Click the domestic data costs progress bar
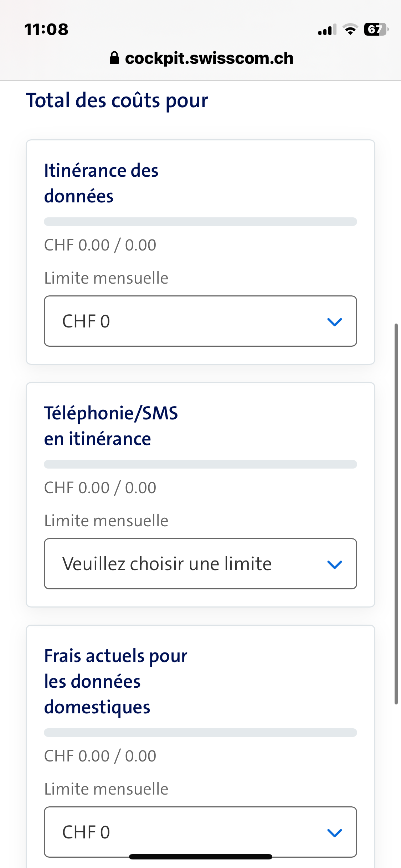This screenshot has height=868, width=401. [200, 733]
